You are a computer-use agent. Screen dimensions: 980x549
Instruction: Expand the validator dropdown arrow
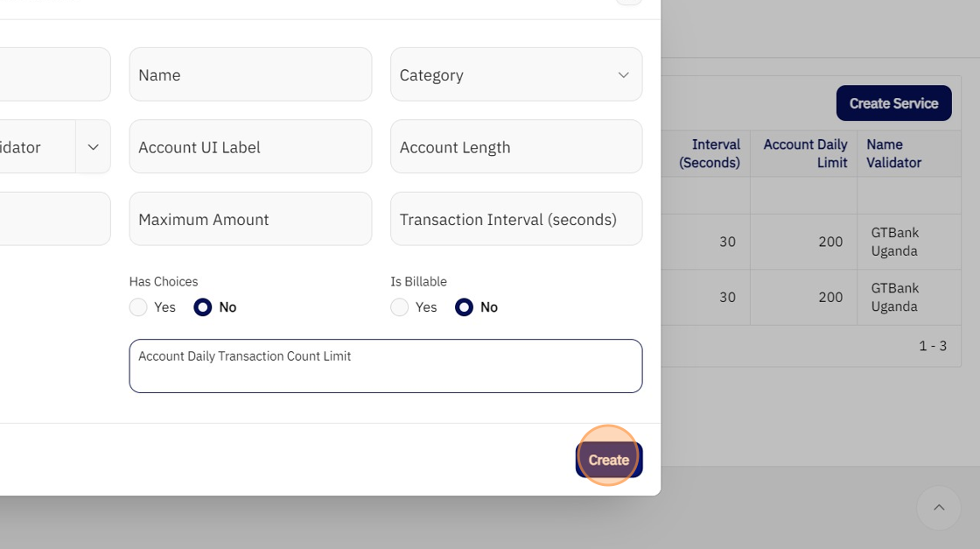(x=94, y=147)
